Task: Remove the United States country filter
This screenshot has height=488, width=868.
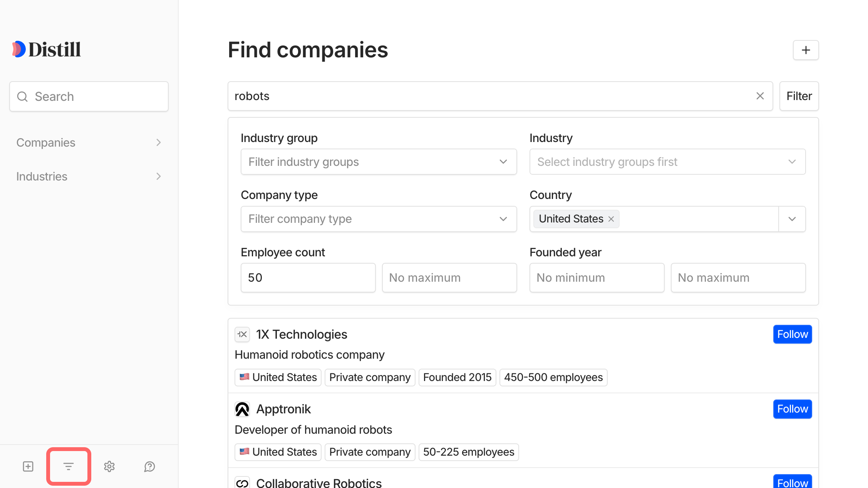Action: click(x=610, y=219)
